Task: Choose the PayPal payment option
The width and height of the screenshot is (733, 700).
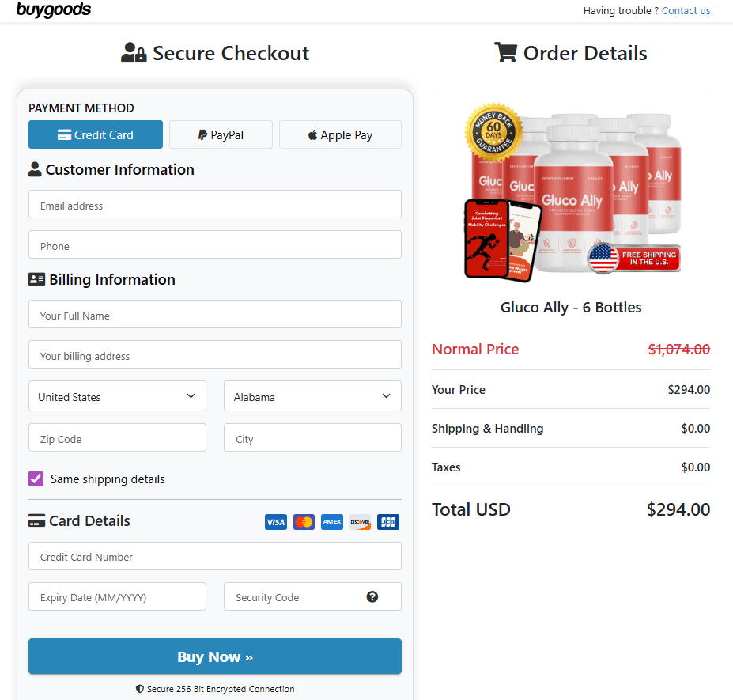Action: 221,134
